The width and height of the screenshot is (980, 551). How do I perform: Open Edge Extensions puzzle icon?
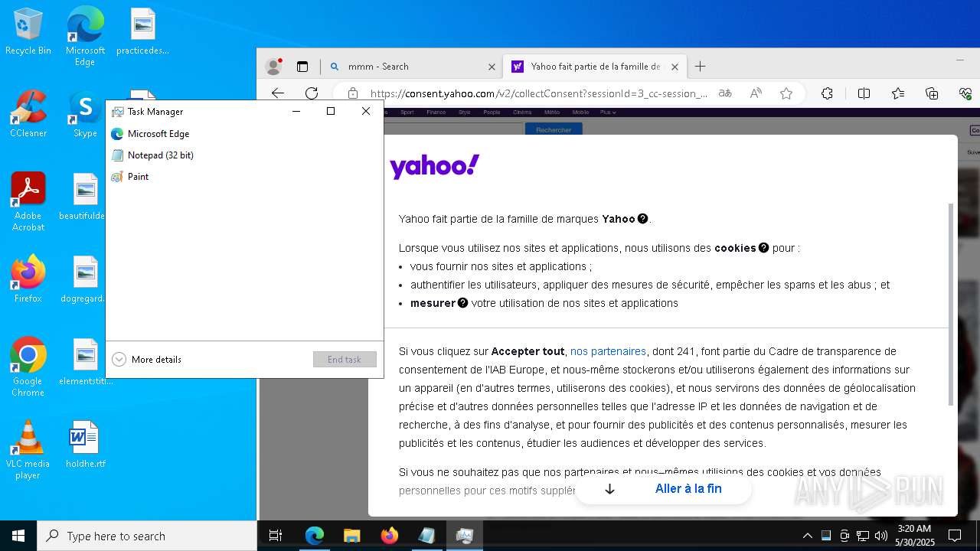pyautogui.click(x=827, y=93)
